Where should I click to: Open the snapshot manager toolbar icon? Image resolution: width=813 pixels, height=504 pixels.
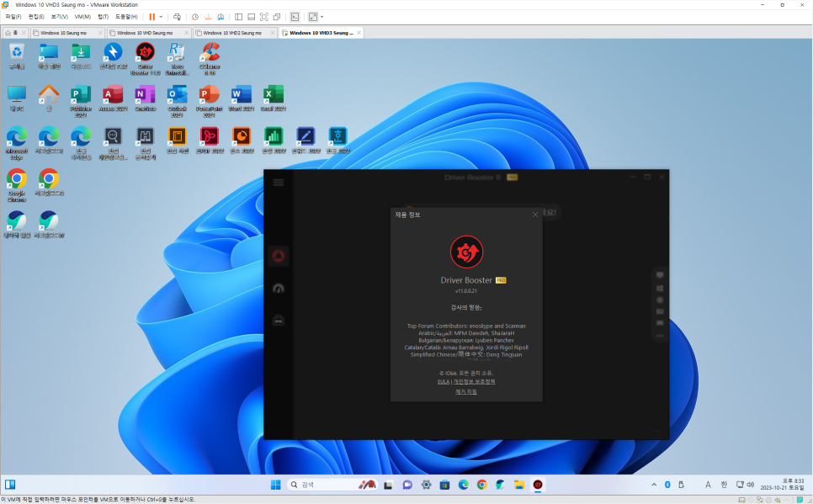[x=221, y=17]
